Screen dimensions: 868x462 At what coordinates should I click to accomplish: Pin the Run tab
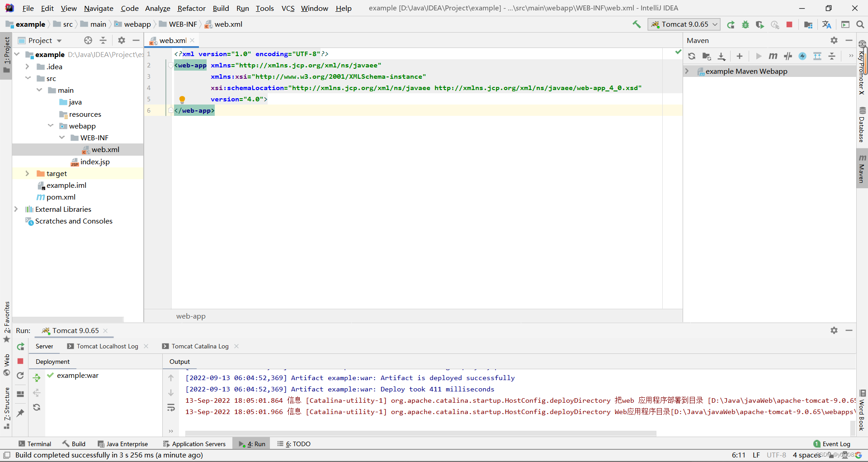[20, 413]
